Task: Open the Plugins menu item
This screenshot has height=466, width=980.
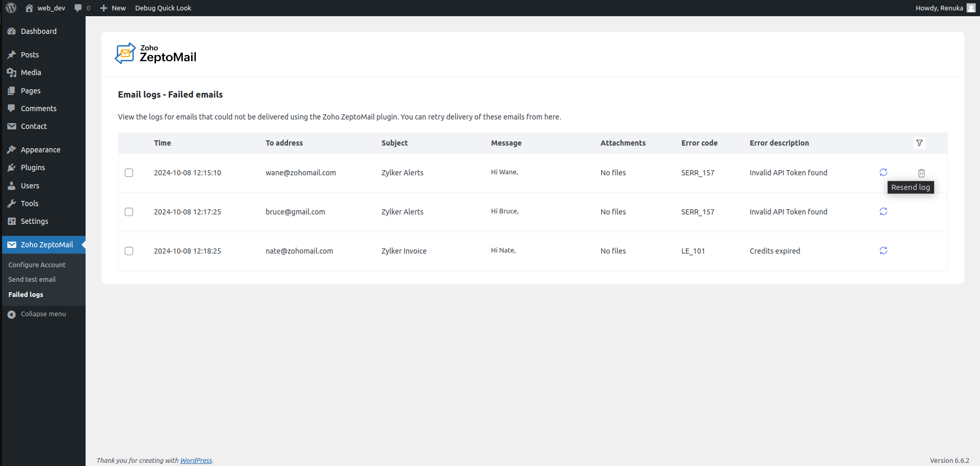Action: click(33, 168)
